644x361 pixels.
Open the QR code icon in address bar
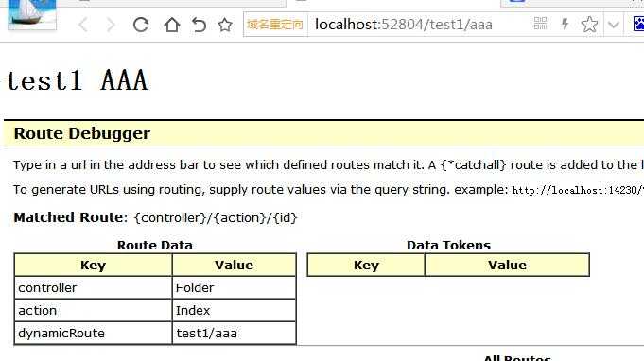pyautogui.click(x=541, y=24)
